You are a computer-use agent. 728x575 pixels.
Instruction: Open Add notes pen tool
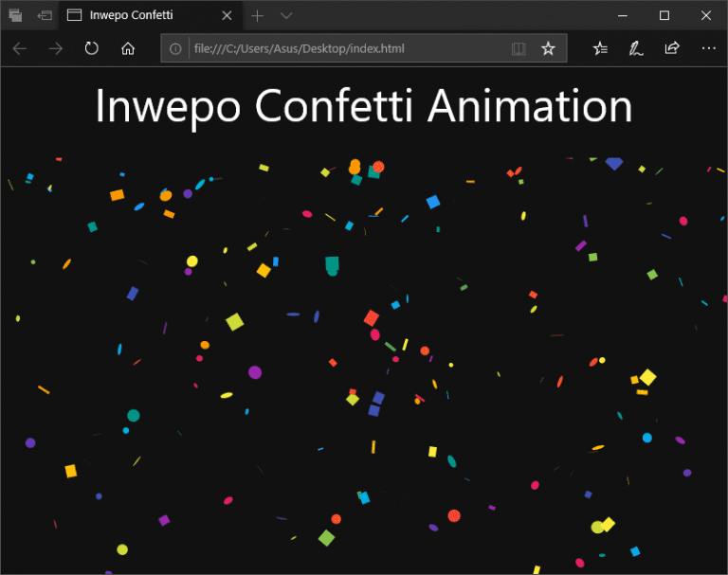[636, 48]
